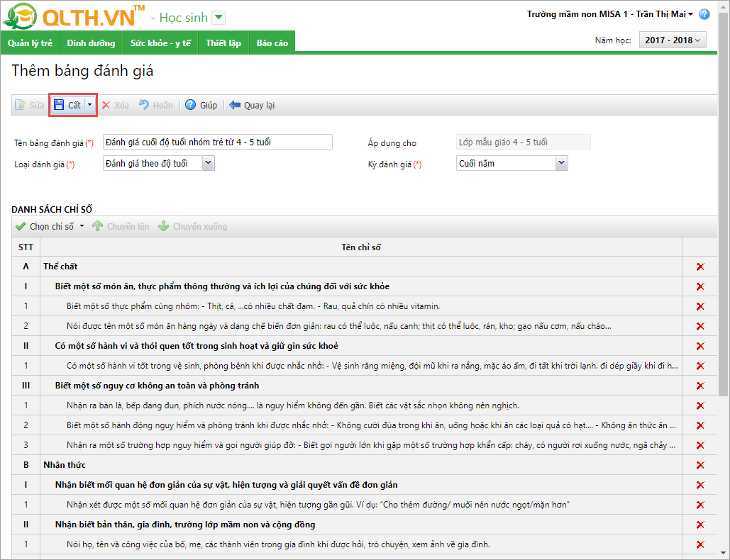The image size is (730, 560).
Task: Delete row 'Biết một số nguy cơ không an toàn'
Action: pyautogui.click(x=699, y=386)
